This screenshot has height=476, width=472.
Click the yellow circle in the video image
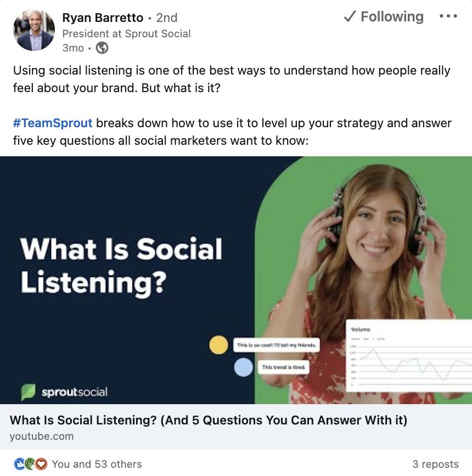point(218,345)
